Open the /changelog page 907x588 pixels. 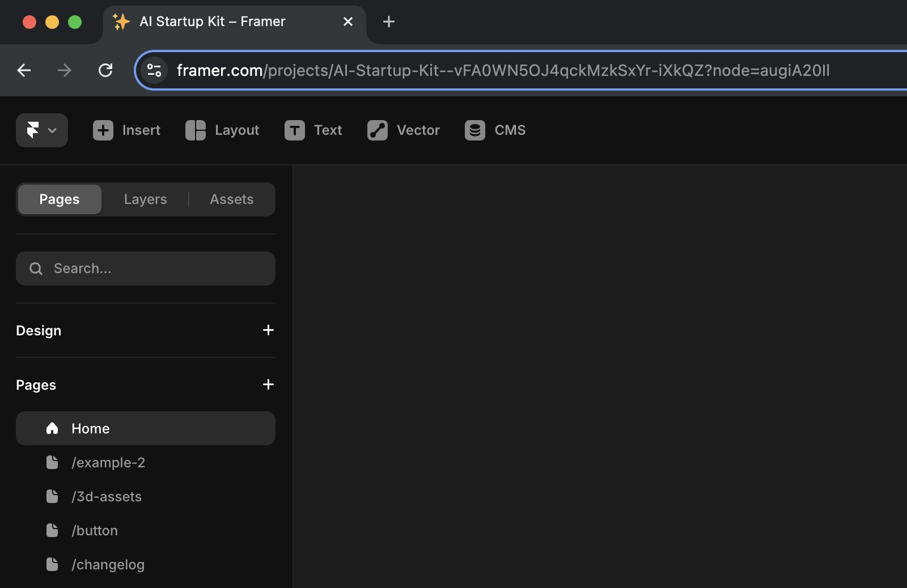click(x=146, y=564)
